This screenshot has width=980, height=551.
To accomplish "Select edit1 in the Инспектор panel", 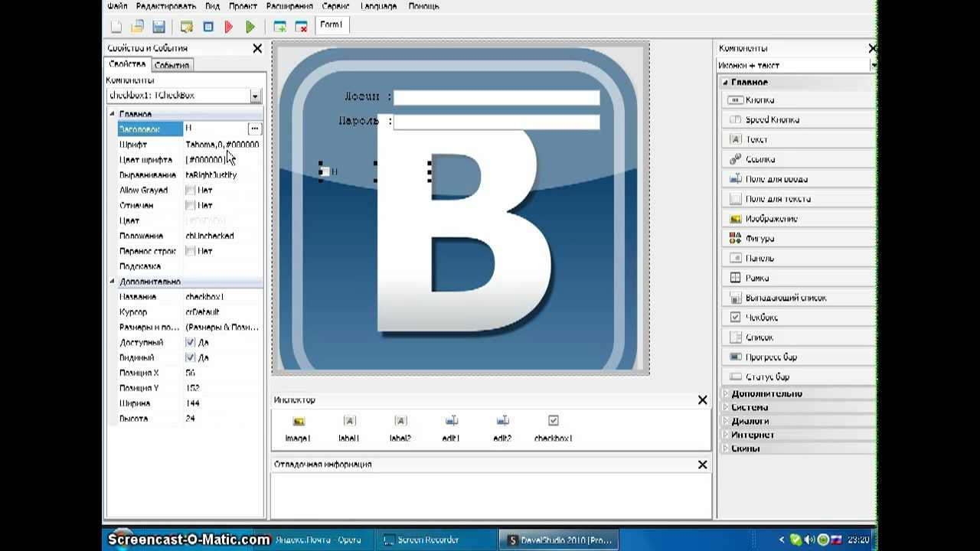I will [x=452, y=429].
